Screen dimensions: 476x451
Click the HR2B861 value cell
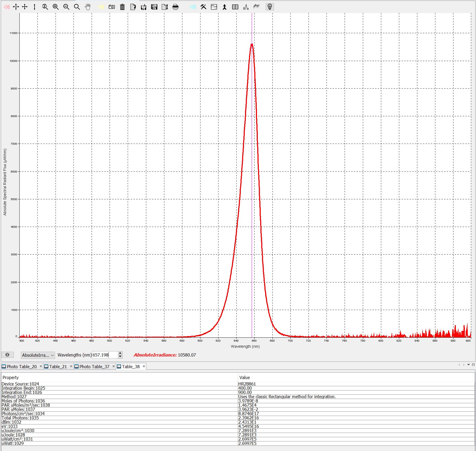coord(356,384)
